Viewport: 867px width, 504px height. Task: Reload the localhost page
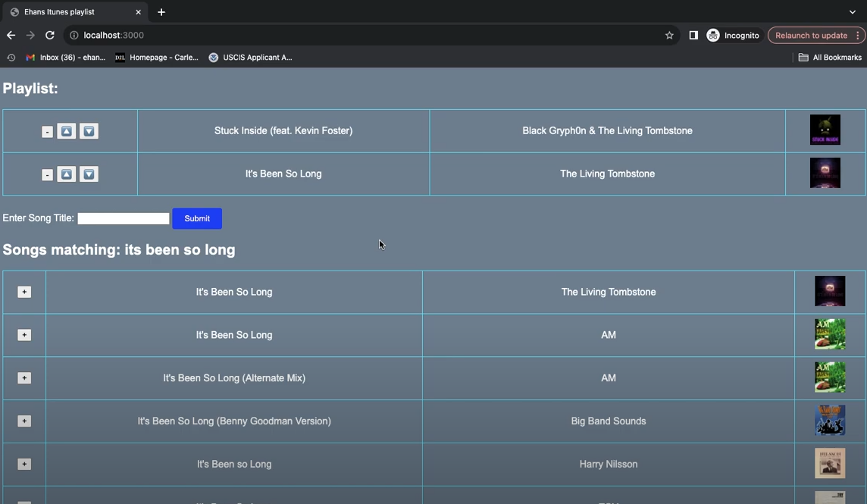50,35
